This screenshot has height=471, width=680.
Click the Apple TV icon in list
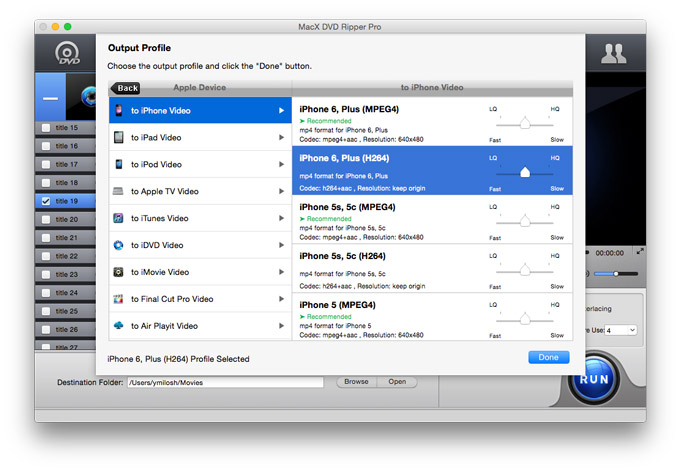(118, 191)
